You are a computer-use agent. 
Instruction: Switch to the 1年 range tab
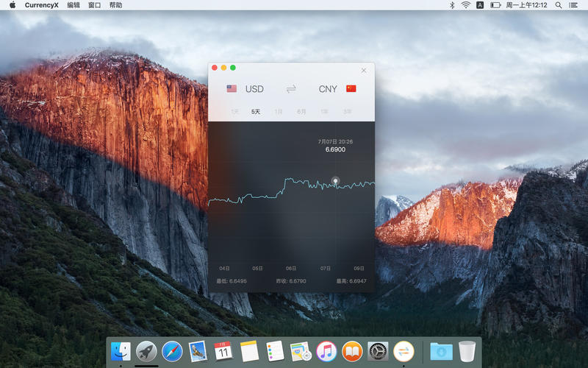324,112
